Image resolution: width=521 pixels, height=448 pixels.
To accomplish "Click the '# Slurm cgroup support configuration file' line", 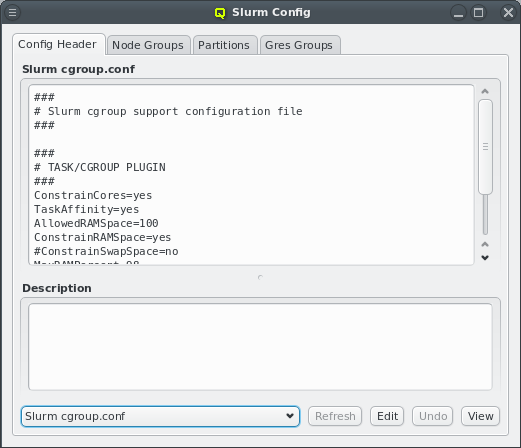I will tap(168, 111).
